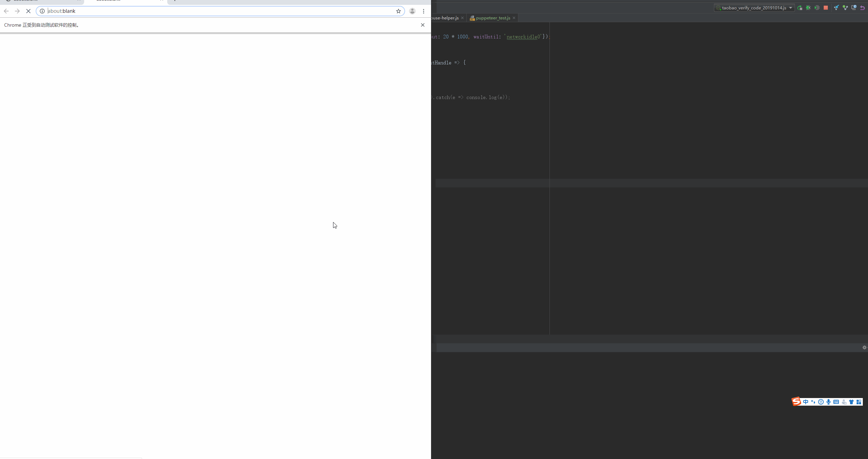Dismiss Chrome automation infobar

click(423, 25)
